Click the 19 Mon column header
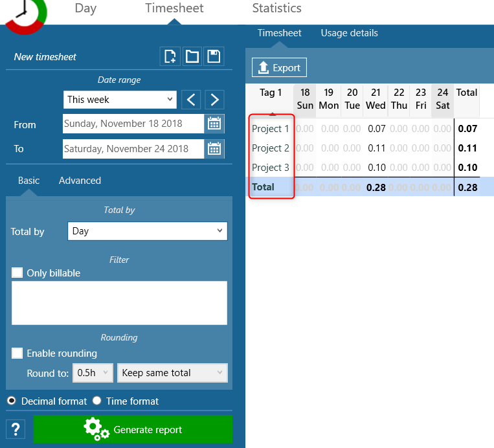Image resolution: width=494 pixels, height=448 pixels. (x=329, y=99)
